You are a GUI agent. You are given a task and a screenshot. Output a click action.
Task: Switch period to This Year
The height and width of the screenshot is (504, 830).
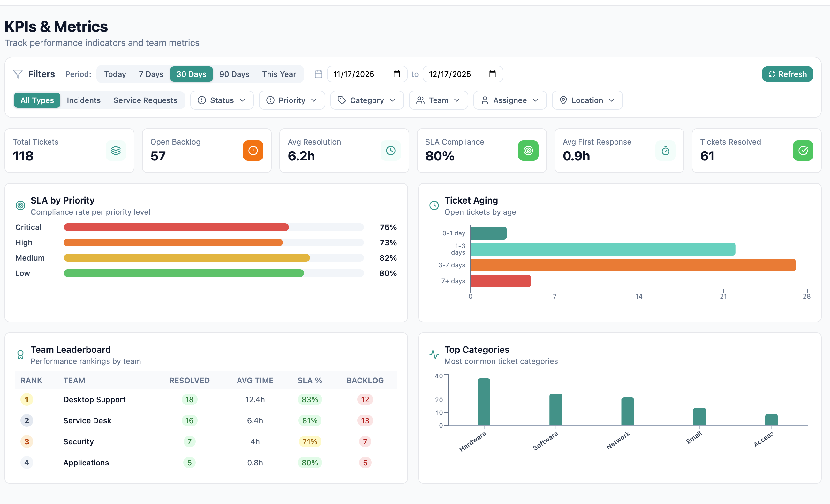279,74
